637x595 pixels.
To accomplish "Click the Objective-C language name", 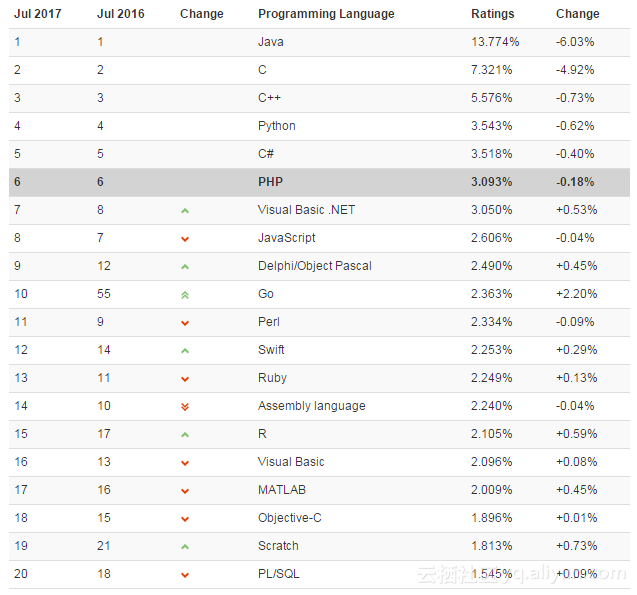I will (291, 518).
